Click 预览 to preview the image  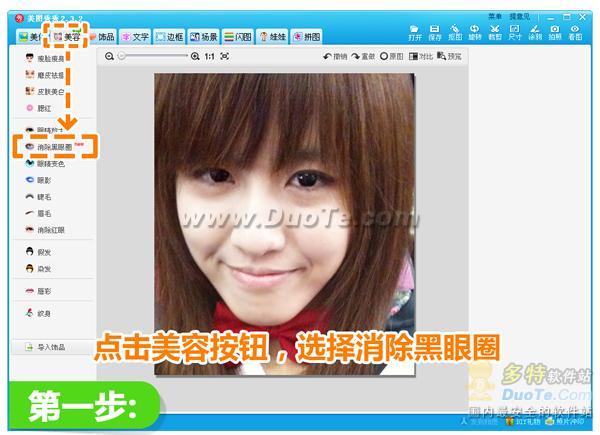coord(449,56)
